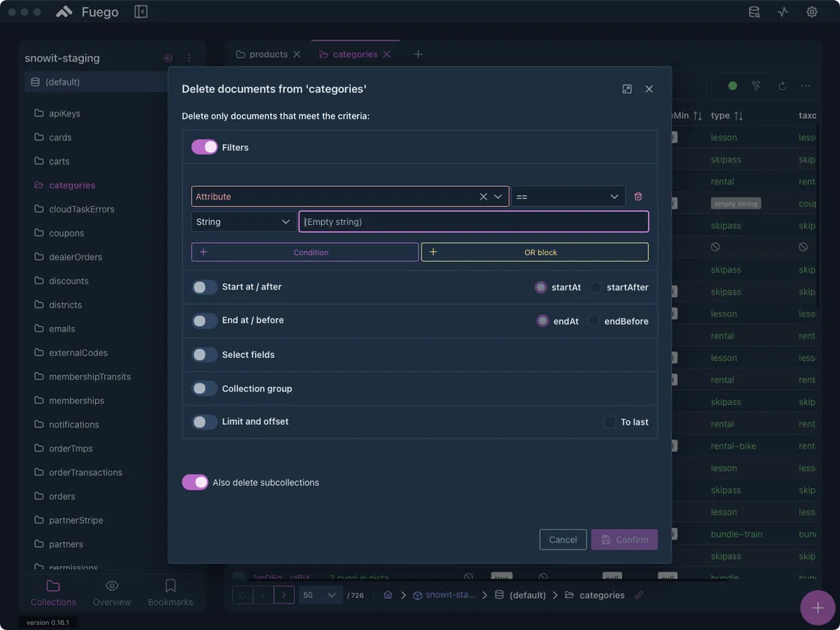Open the orders collection
Screen dimensions: 840x630
(62, 496)
